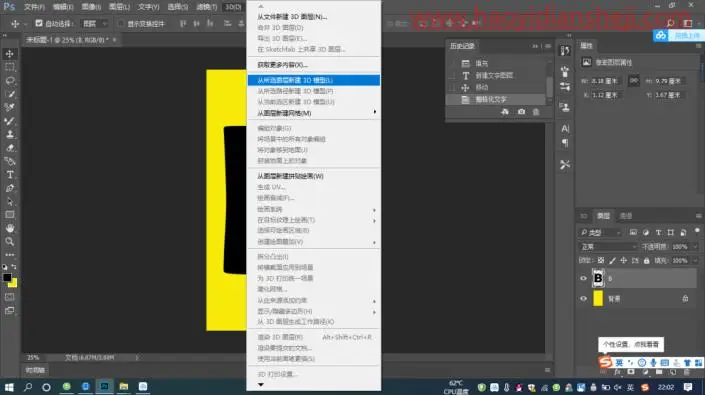The width and height of the screenshot is (705, 395).
Task: Select the Path Selection arrow tool
Action: click(9, 202)
